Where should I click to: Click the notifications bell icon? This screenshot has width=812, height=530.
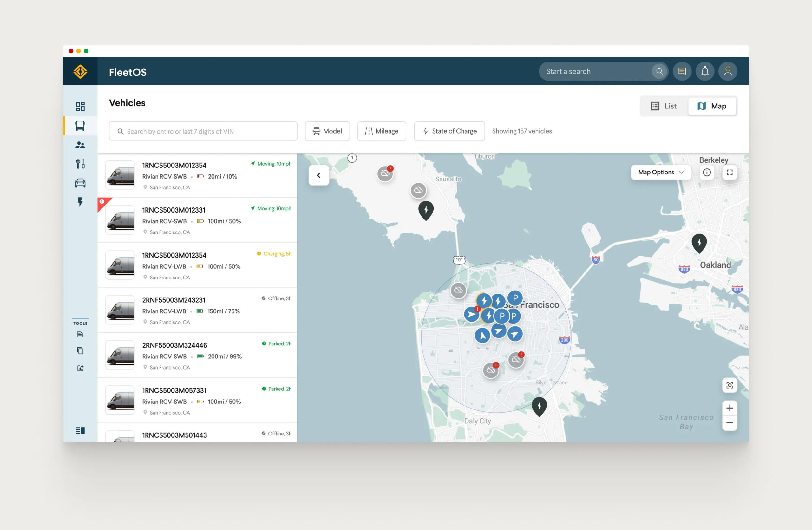click(704, 71)
